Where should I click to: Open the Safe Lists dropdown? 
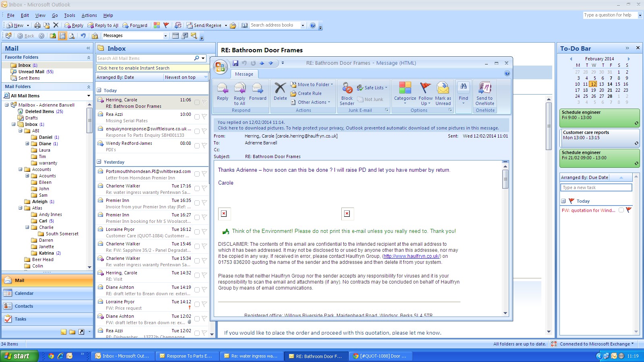tap(386, 88)
